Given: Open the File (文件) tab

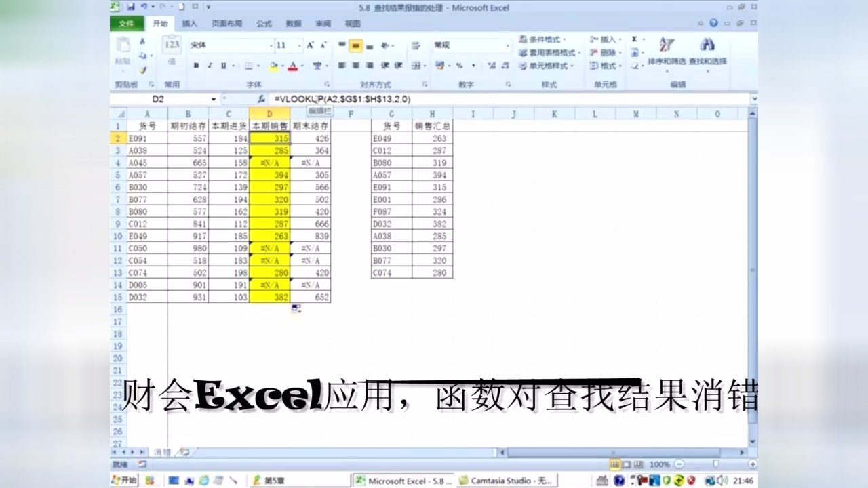Looking at the screenshot, I should click(x=127, y=23).
